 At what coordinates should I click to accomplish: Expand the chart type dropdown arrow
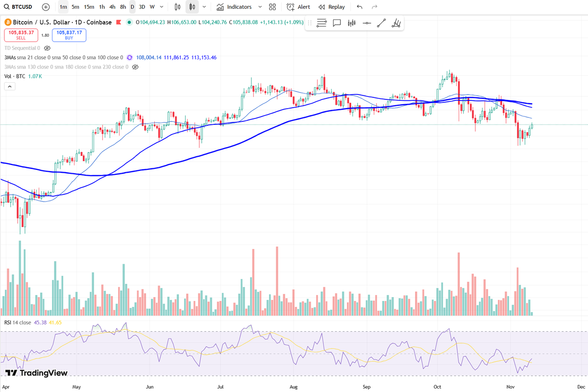coord(204,7)
